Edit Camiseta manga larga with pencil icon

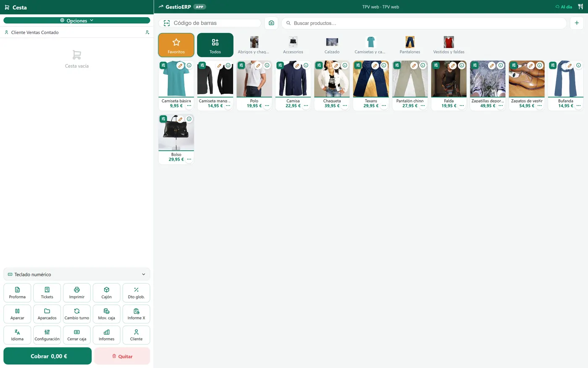pyautogui.click(x=219, y=66)
